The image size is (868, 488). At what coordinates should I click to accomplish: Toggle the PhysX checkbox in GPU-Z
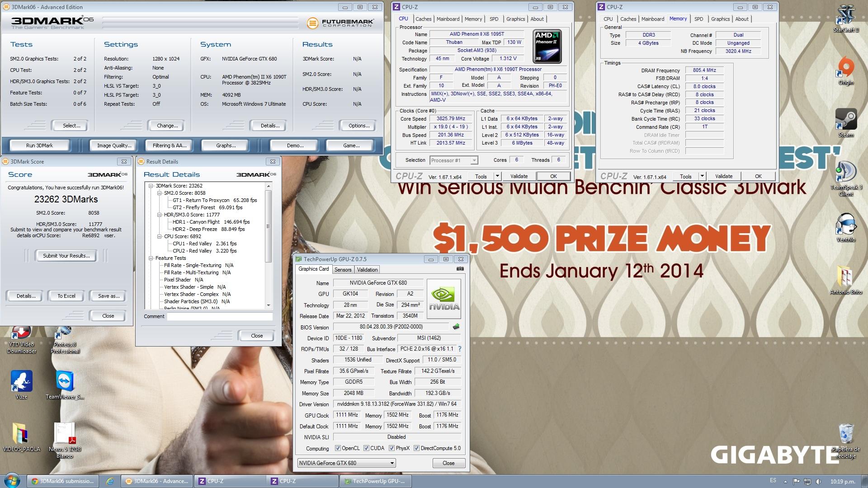[x=392, y=448]
